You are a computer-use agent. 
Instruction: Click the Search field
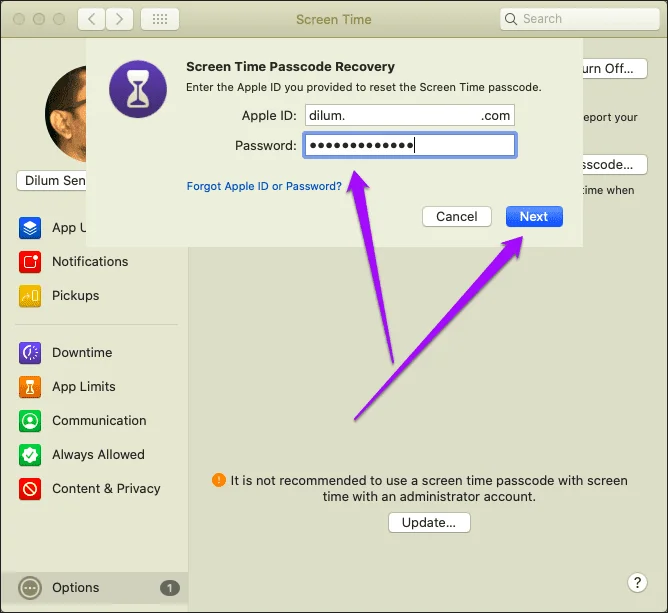pyautogui.click(x=580, y=19)
